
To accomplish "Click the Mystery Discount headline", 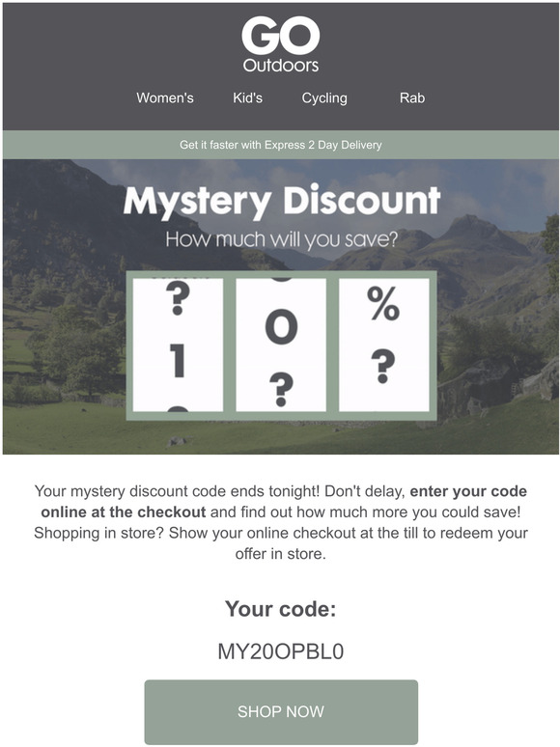I will [281, 201].
